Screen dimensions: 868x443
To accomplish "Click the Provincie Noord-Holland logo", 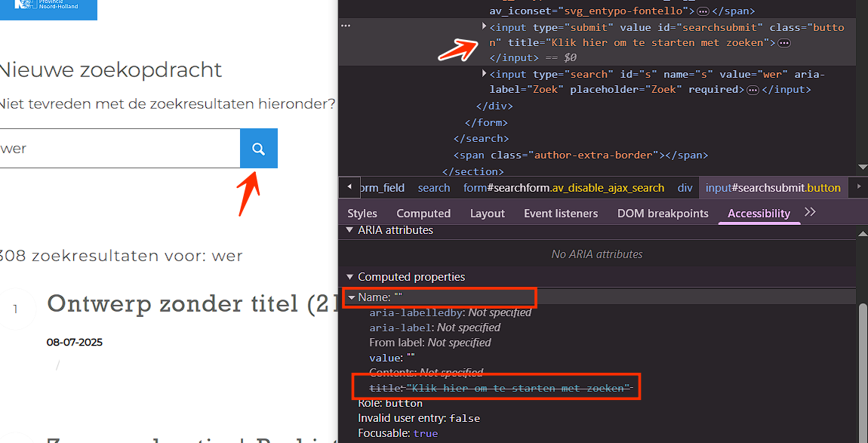I will [48, 8].
